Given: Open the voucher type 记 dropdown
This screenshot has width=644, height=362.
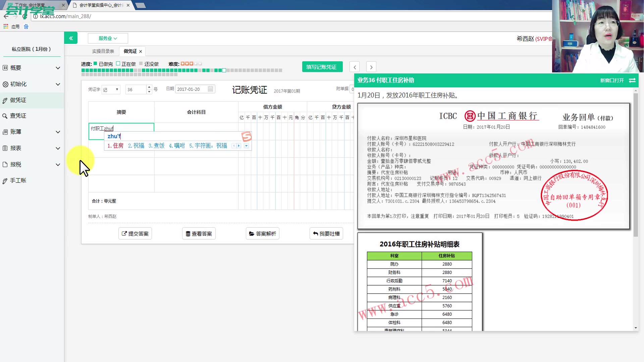Looking at the screenshot, I should point(111,89).
